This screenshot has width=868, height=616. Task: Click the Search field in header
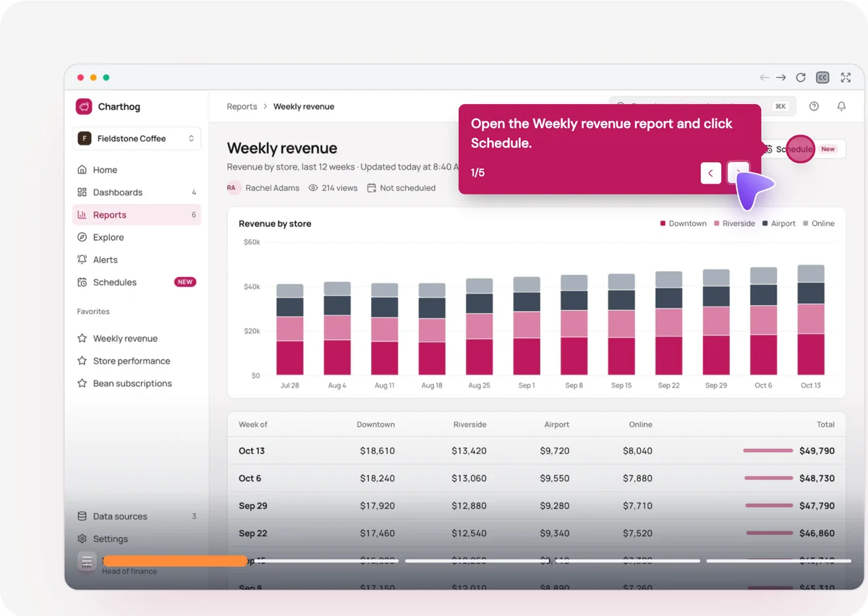[x=702, y=106]
